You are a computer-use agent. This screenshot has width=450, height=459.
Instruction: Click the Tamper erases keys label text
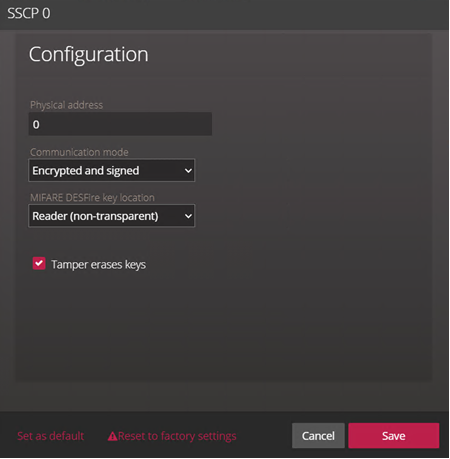(98, 265)
